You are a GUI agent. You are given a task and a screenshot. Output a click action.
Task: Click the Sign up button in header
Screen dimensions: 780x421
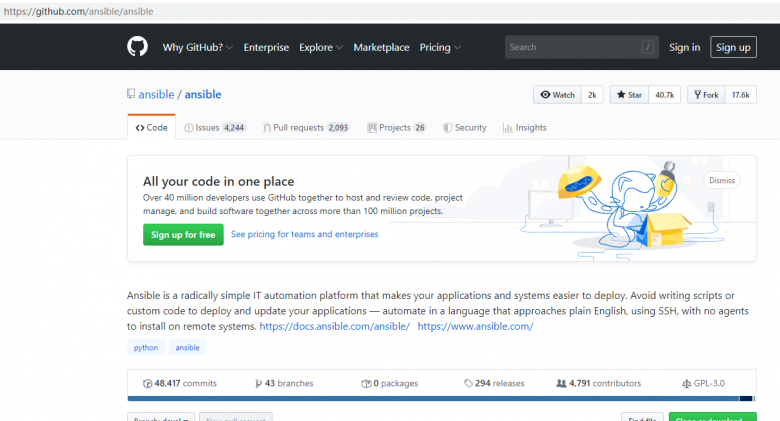pos(733,47)
